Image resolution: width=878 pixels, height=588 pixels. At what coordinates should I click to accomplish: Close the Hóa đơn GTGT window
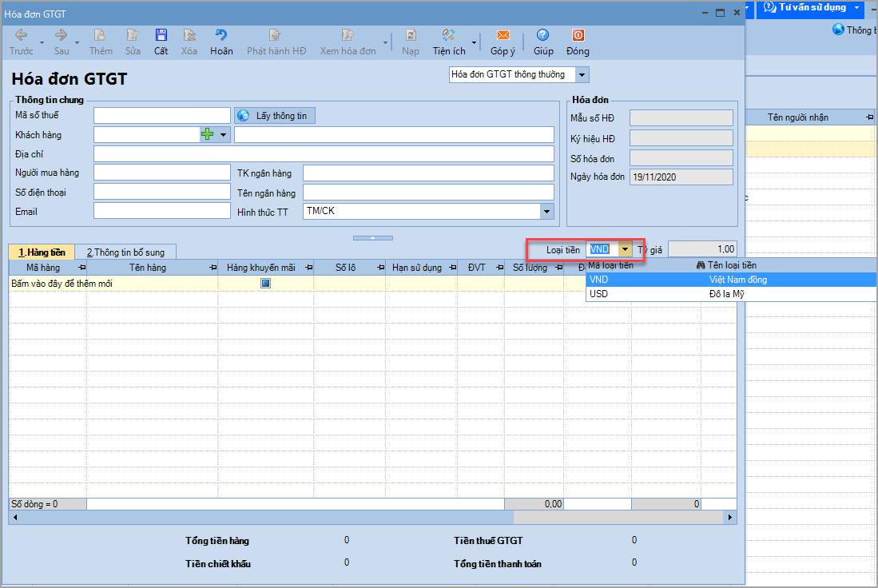[x=737, y=13]
